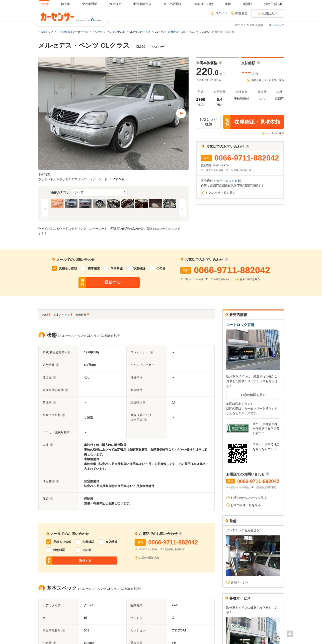
Task: Check 状態確認 in lower mail inquiry box
Action: click(49, 550)
